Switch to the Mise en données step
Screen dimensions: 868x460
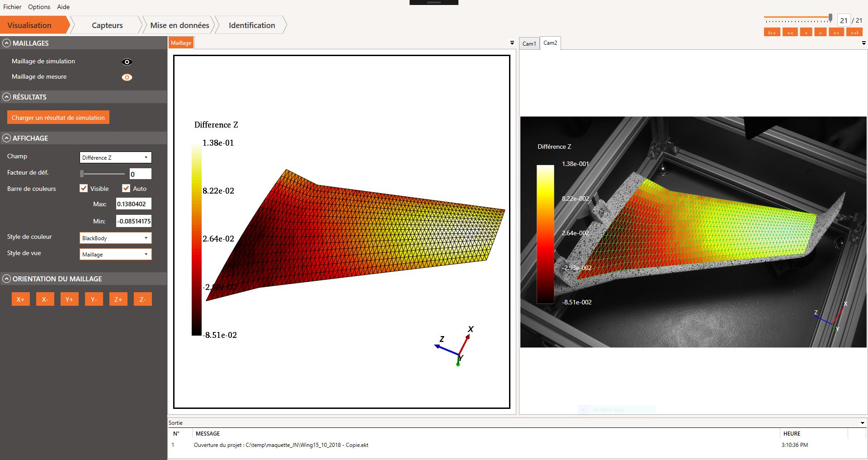coord(179,25)
